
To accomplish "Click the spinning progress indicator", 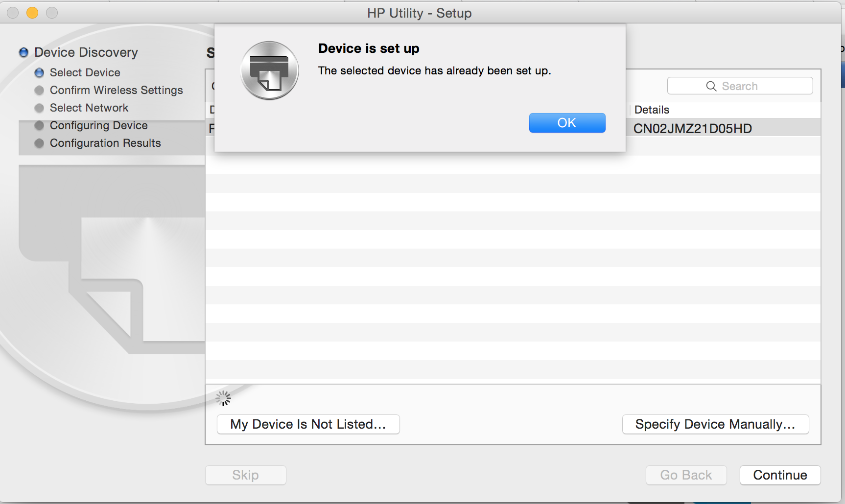I will (x=223, y=398).
